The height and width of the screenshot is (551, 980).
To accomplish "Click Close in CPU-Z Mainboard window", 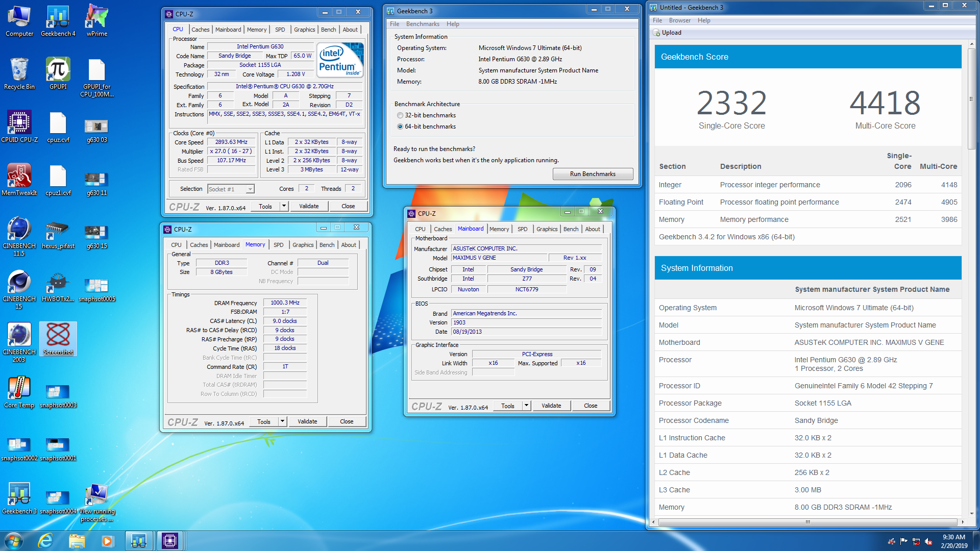I will tap(591, 406).
